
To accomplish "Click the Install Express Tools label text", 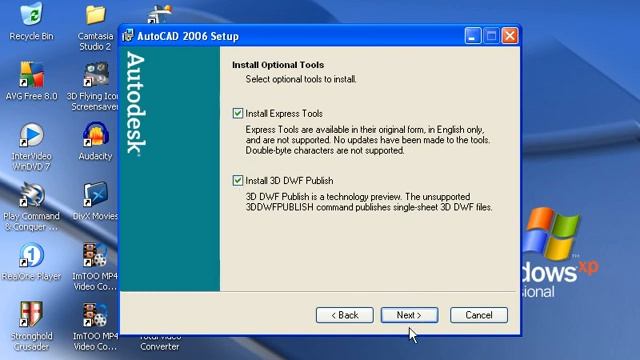I will [284, 113].
